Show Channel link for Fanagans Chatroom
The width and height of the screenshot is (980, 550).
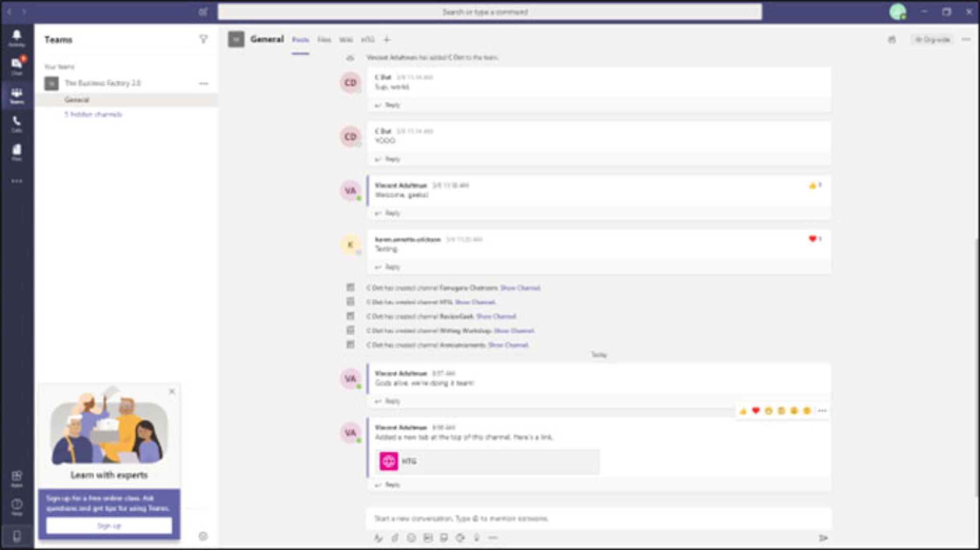click(x=520, y=288)
